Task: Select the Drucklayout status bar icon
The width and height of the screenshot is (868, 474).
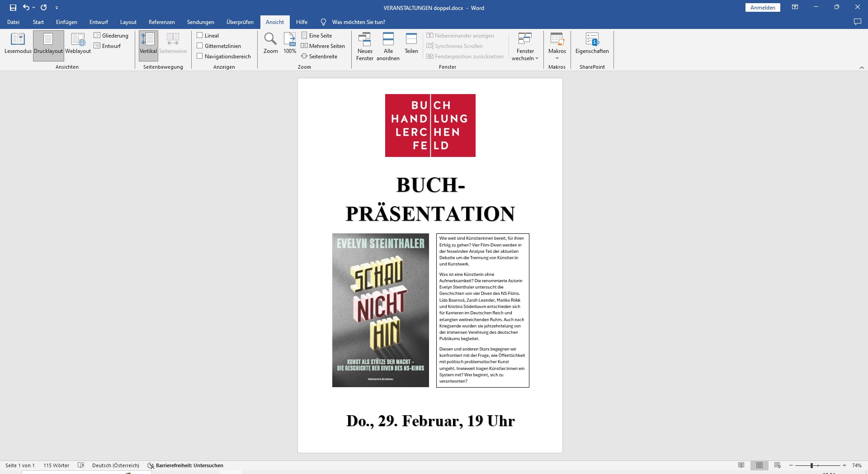Action: click(759, 465)
